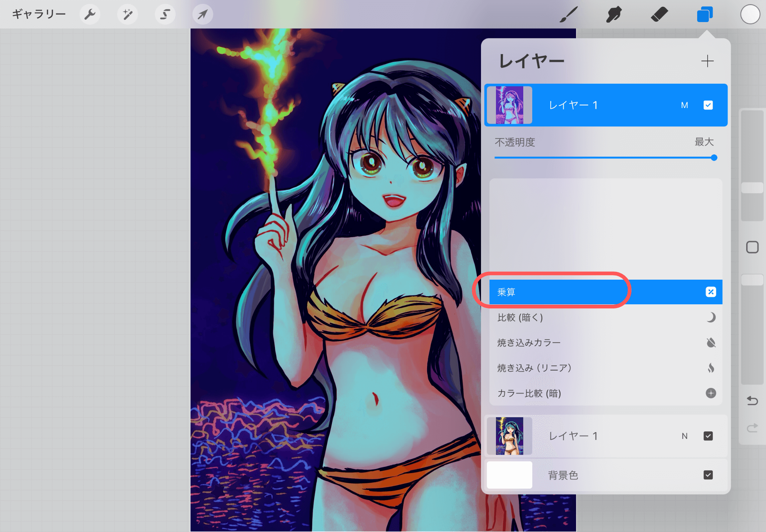Open the Actions wrench menu
This screenshot has width=766, height=532.
coord(90,15)
